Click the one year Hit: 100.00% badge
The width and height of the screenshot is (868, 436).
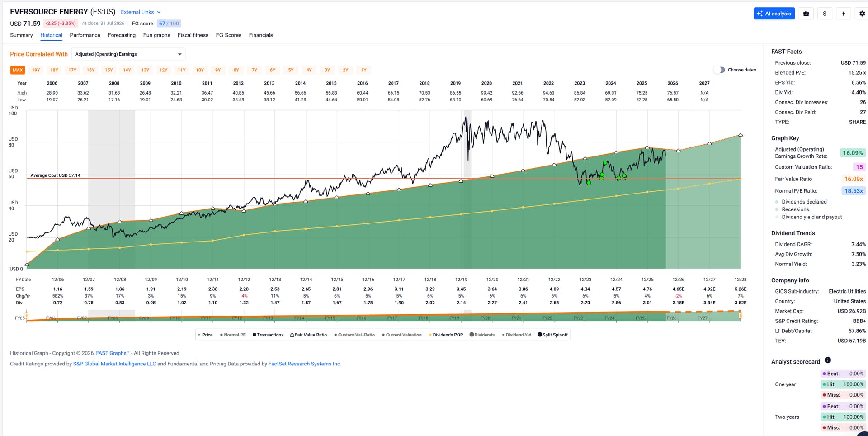click(x=843, y=384)
